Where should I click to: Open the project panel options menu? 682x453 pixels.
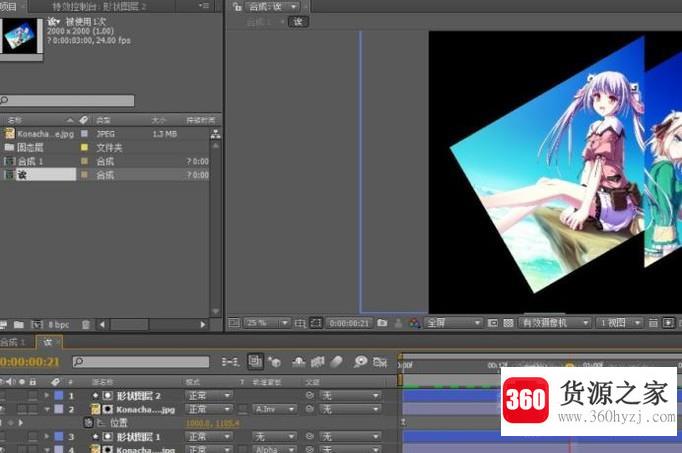204,6
